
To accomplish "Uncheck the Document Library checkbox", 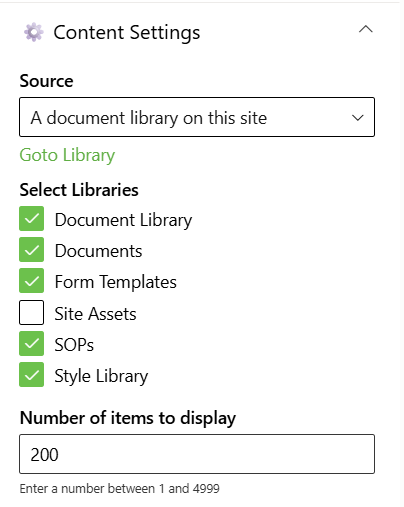I will point(31,219).
